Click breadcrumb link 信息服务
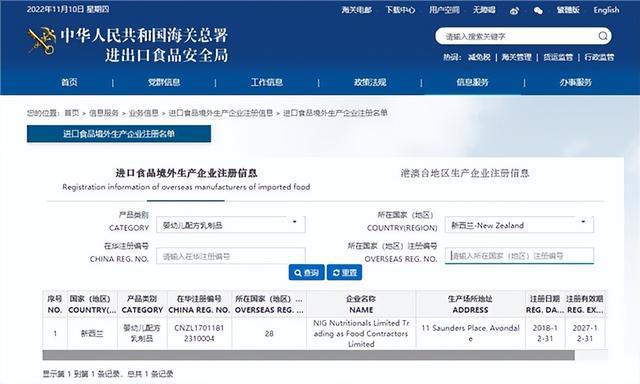The height and width of the screenshot is (384, 640). (104, 113)
